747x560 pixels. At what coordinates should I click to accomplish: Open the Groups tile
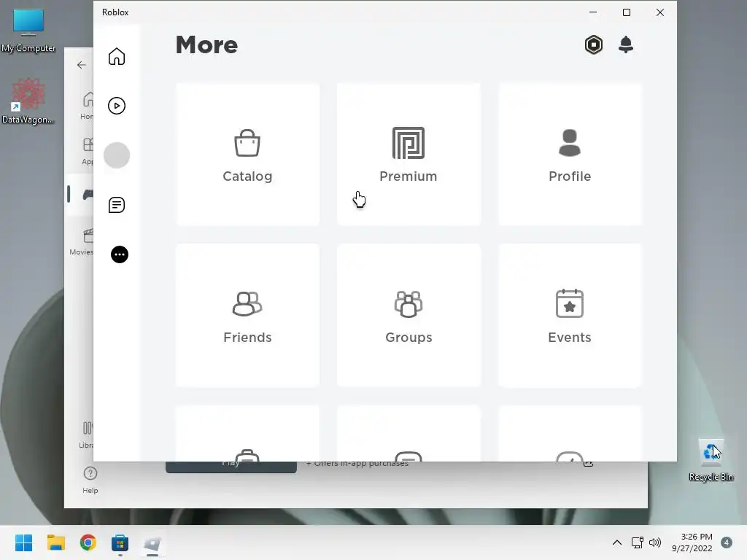click(x=409, y=315)
